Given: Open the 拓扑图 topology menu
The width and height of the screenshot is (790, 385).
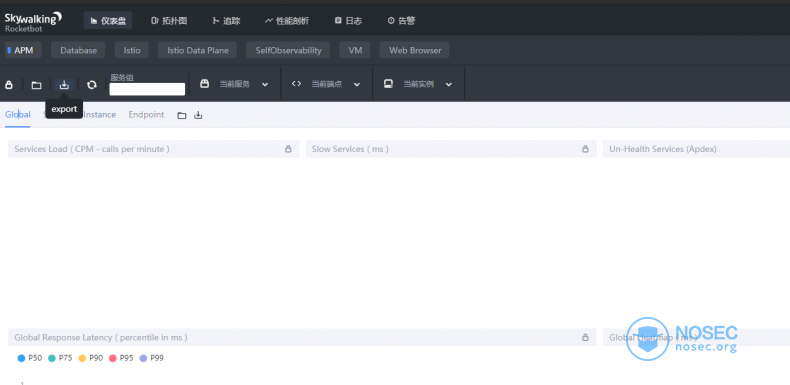Looking at the screenshot, I should pyautogui.click(x=169, y=21).
